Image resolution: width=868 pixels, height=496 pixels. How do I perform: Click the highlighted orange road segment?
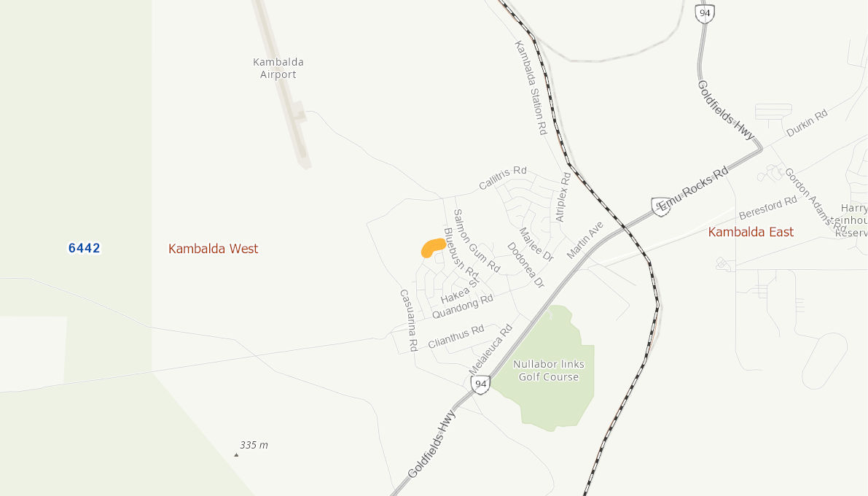point(433,247)
